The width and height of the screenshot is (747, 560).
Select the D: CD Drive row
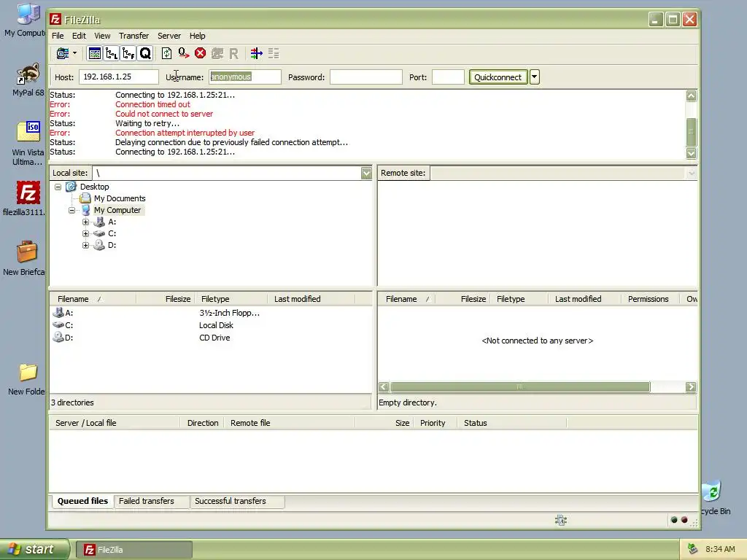click(x=210, y=338)
